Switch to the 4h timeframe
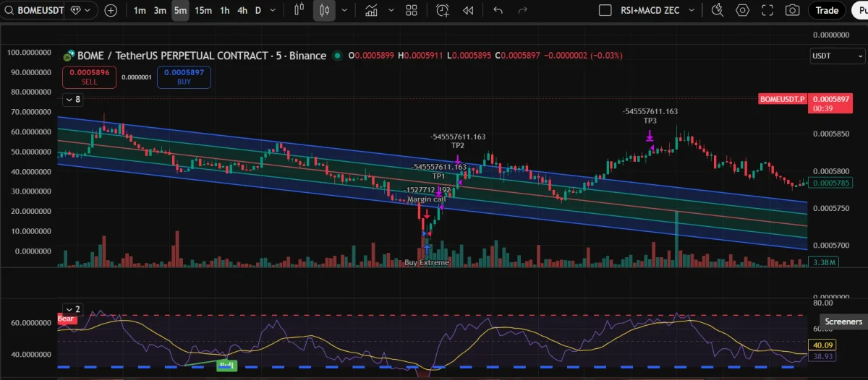The width and height of the screenshot is (868, 380). click(x=242, y=11)
